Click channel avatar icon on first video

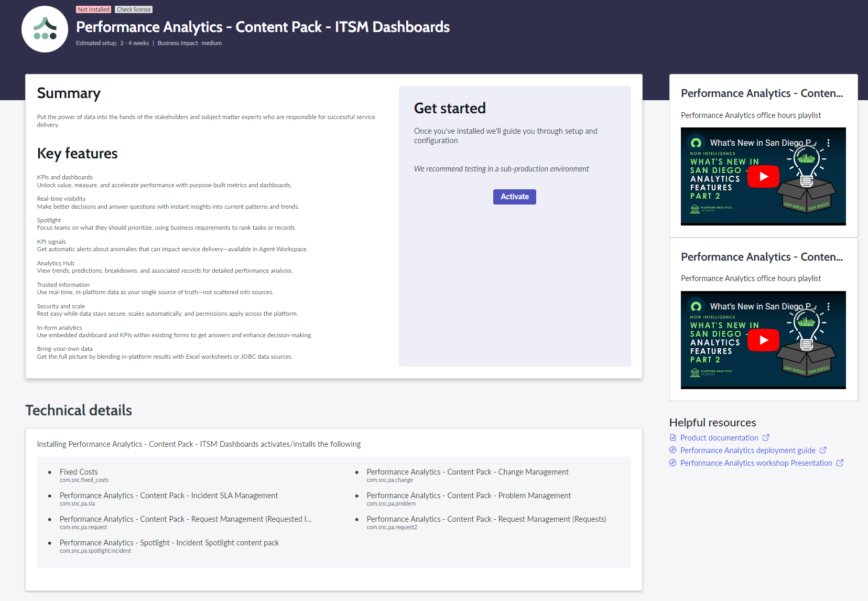(x=696, y=143)
